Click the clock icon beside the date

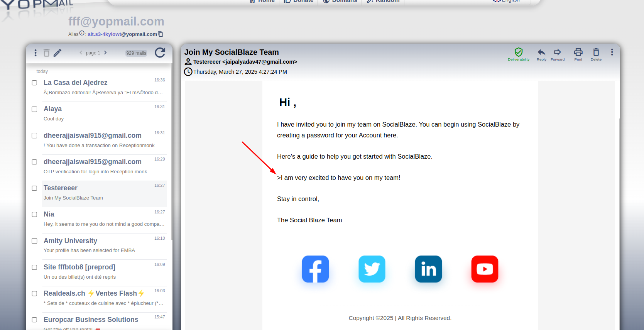pos(188,72)
